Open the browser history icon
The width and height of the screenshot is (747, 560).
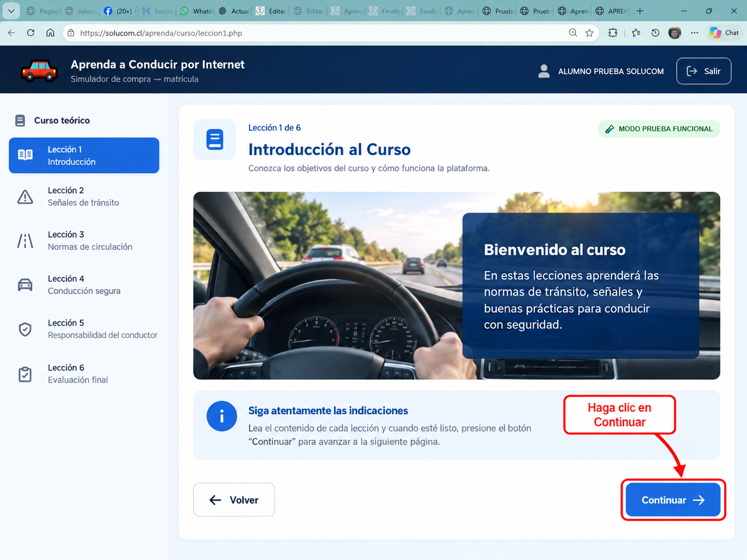click(655, 32)
